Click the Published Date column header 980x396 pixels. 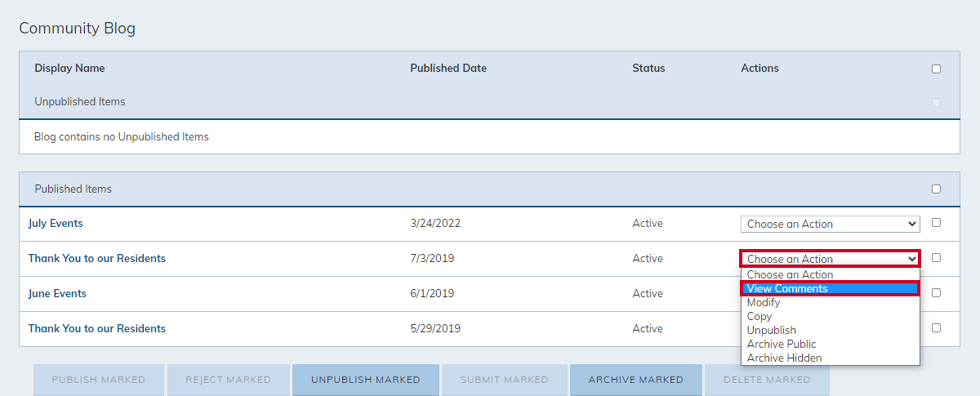pos(448,69)
